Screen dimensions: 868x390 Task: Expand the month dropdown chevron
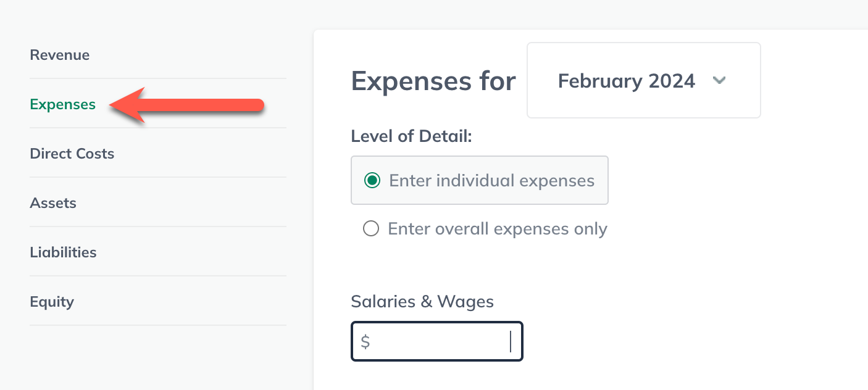point(720,80)
